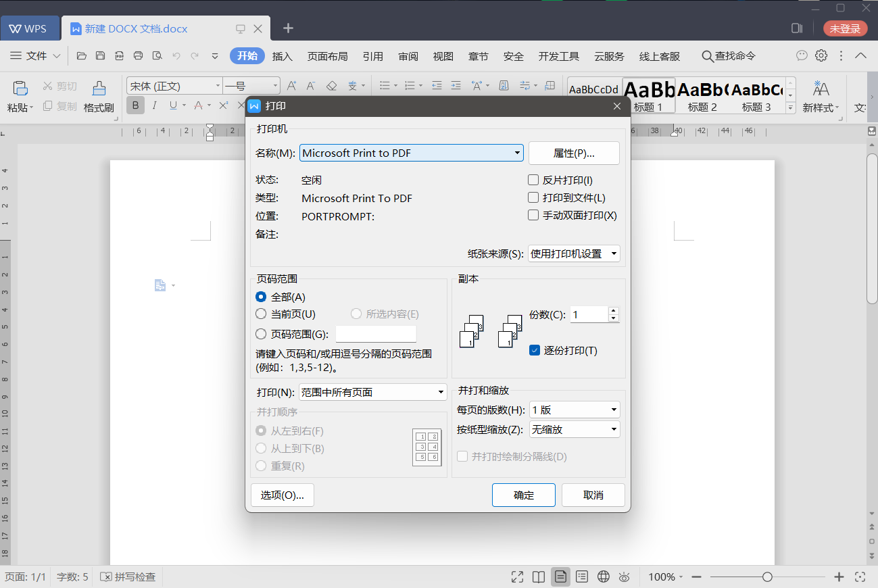Select the full screen view icon on status bar

pyautogui.click(x=517, y=577)
